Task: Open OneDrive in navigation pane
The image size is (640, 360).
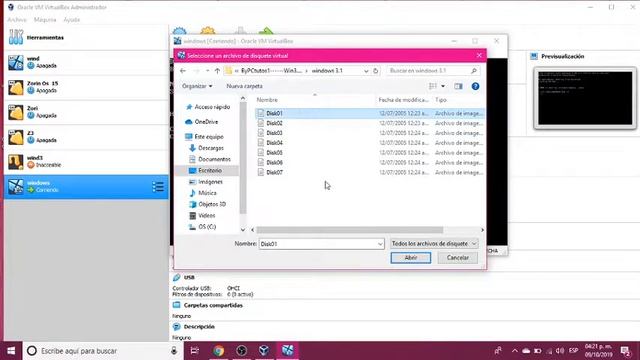Action: (x=202, y=122)
